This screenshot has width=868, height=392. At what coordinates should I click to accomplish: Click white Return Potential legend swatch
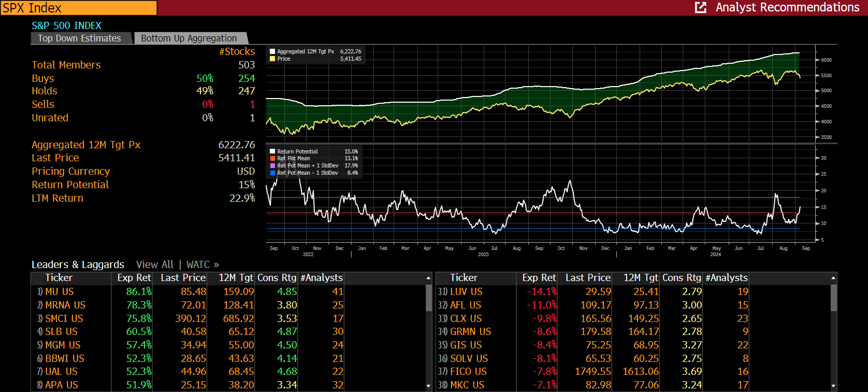272,151
